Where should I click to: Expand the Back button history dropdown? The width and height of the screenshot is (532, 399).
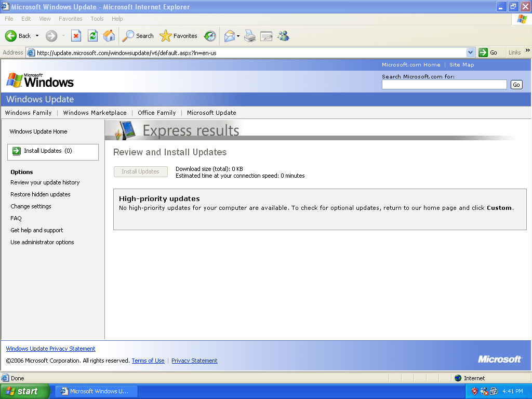point(37,36)
